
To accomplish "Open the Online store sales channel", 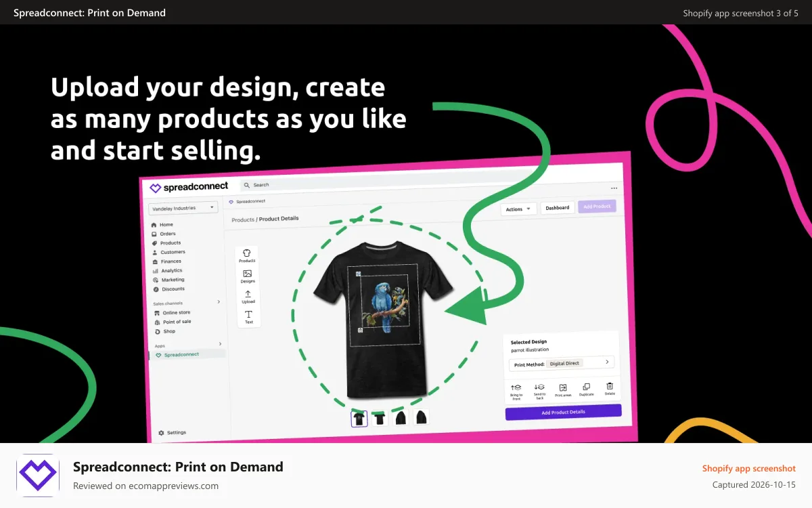I will [x=173, y=313].
